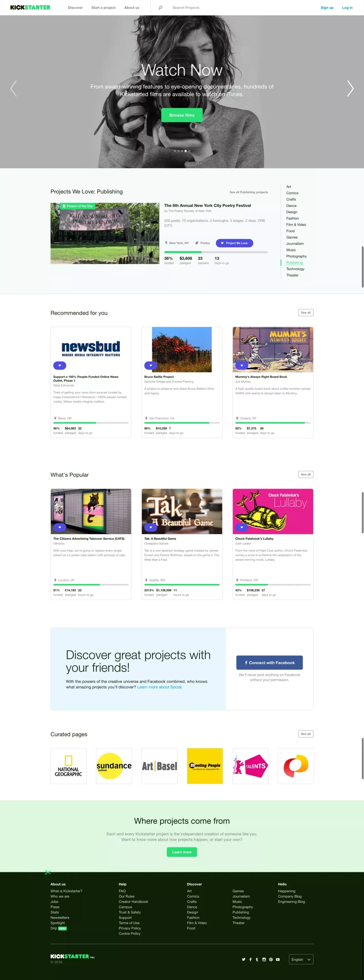
Task: Open What is Kickstarter? footer link
Action: click(66, 891)
